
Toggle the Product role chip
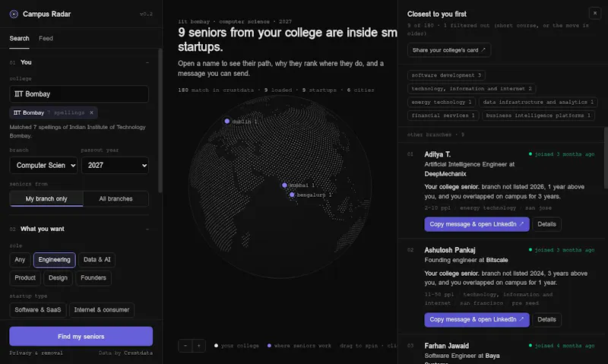pos(25,278)
